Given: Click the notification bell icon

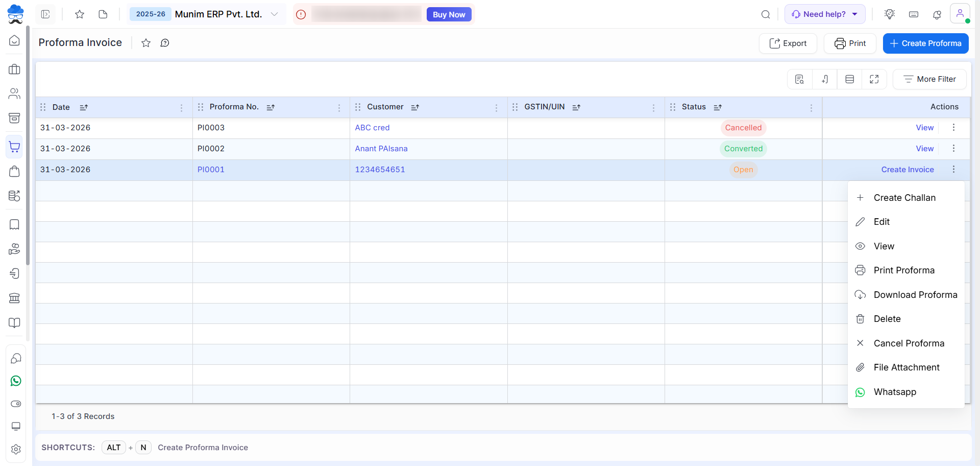Looking at the screenshot, I should [x=937, y=14].
